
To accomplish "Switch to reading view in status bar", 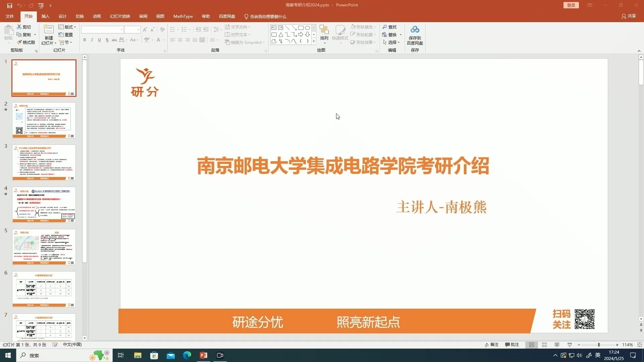I will 557,345.
